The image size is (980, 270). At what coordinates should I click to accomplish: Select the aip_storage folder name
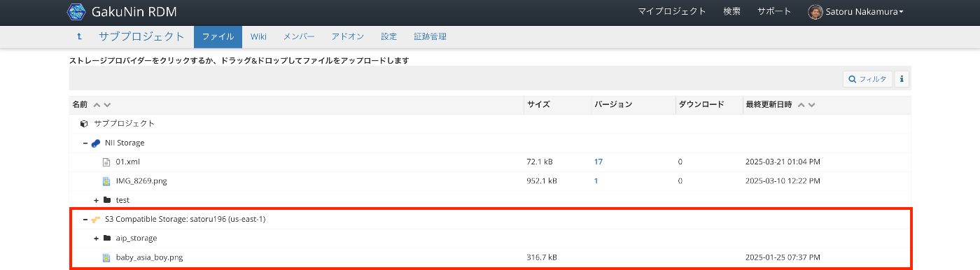point(136,238)
